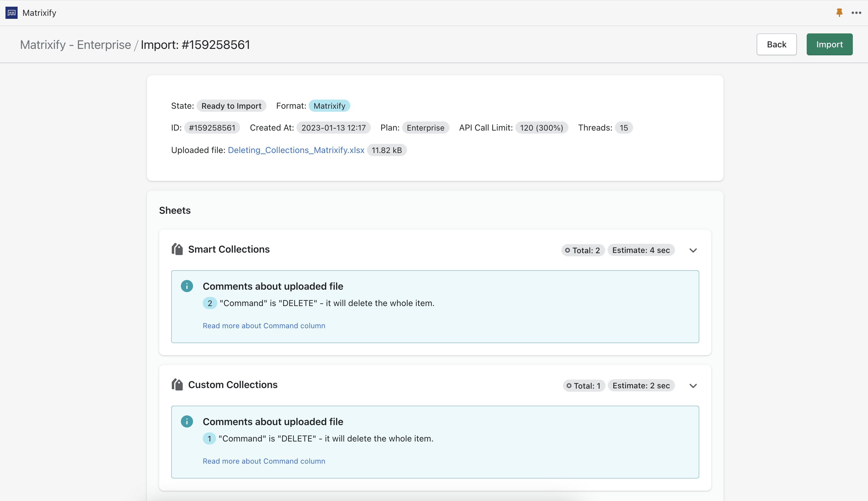
Task: Open Deleting_Collections_Matrixify.xlsx file link
Action: (296, 150)
